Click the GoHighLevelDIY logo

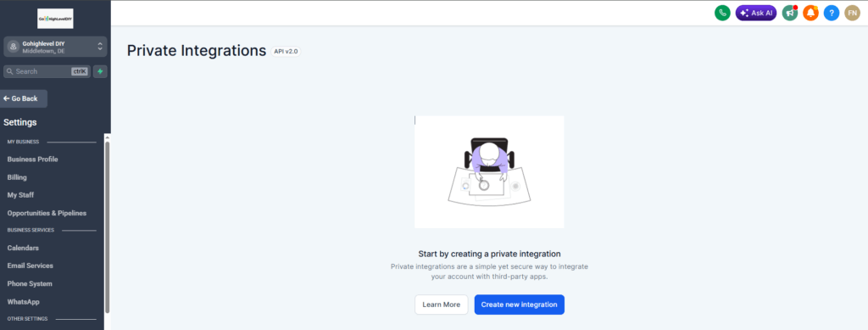point(55,19)
